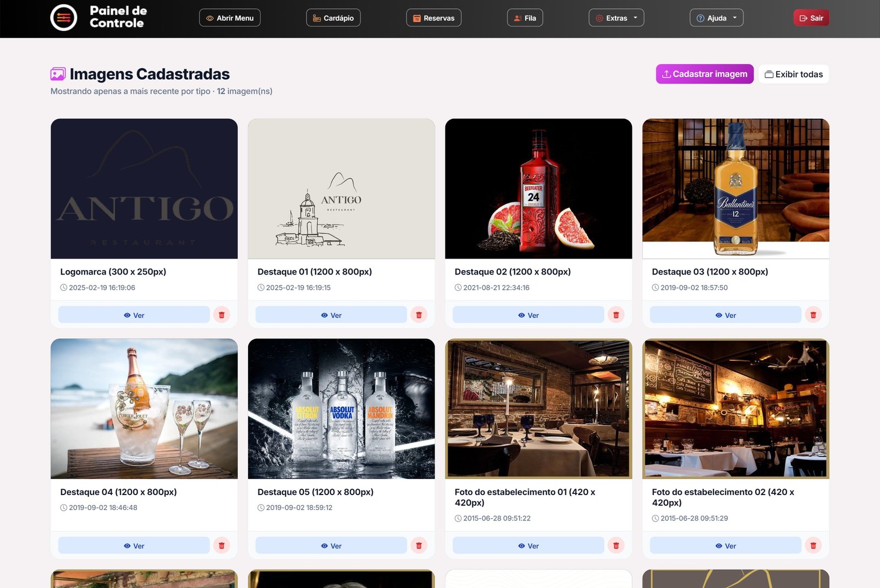Click the Foto do estabelecimento 01 title
This screenshot has width=880, height=588.
(x=525, y=497)
